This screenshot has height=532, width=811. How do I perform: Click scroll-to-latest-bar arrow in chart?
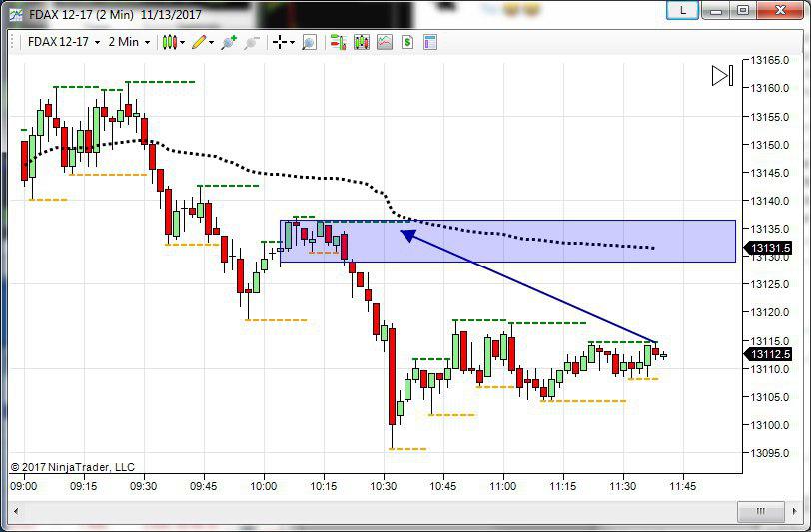(722, 76)
